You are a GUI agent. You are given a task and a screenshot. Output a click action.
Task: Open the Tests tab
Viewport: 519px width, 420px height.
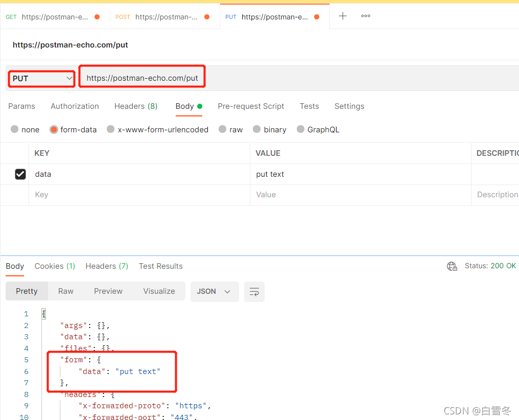[x=309, y=106]
